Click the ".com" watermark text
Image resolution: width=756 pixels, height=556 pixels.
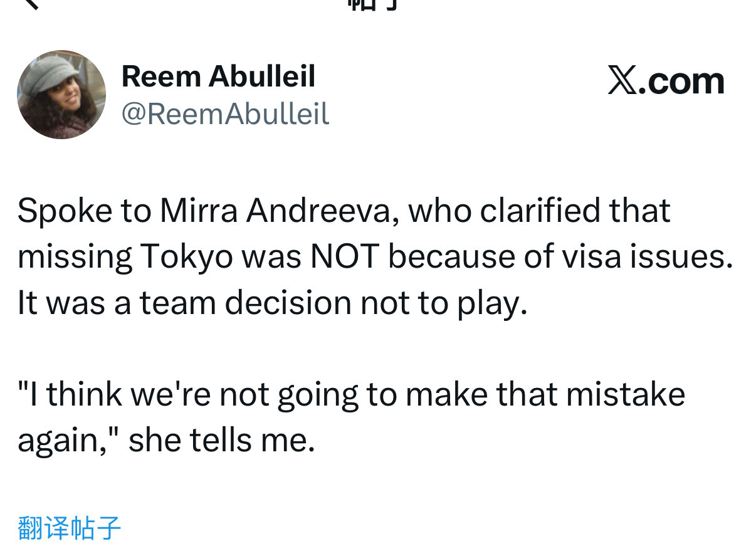(x=681, y=81)
